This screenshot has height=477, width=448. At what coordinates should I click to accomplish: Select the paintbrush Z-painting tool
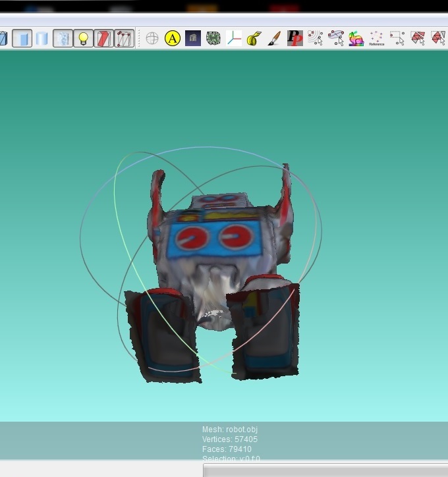274,38
